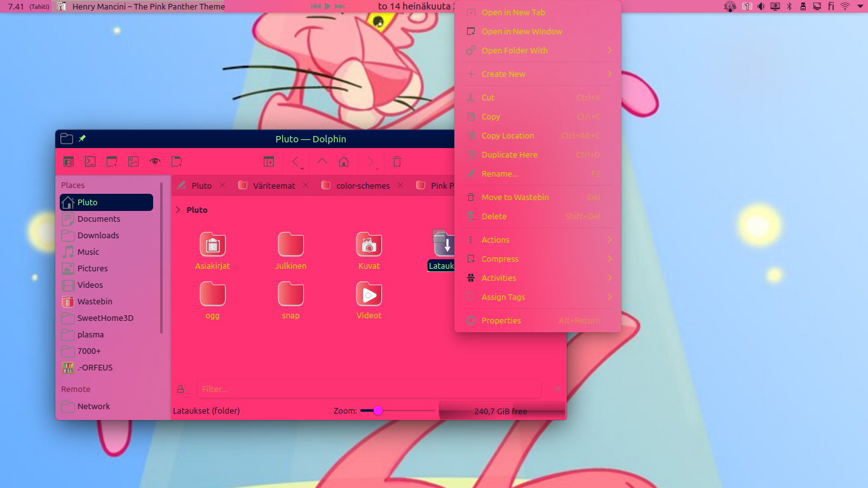Toggle the image preview toolbar icon
Image resolution: width=868 pixels, height=488 pixels.
tap(133, 161)
